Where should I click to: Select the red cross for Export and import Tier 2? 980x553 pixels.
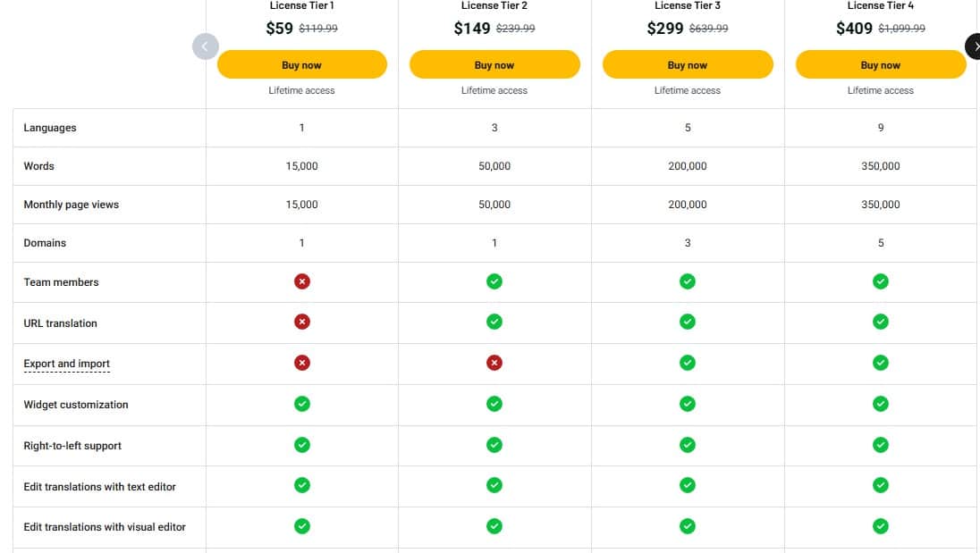pos(494,363)
